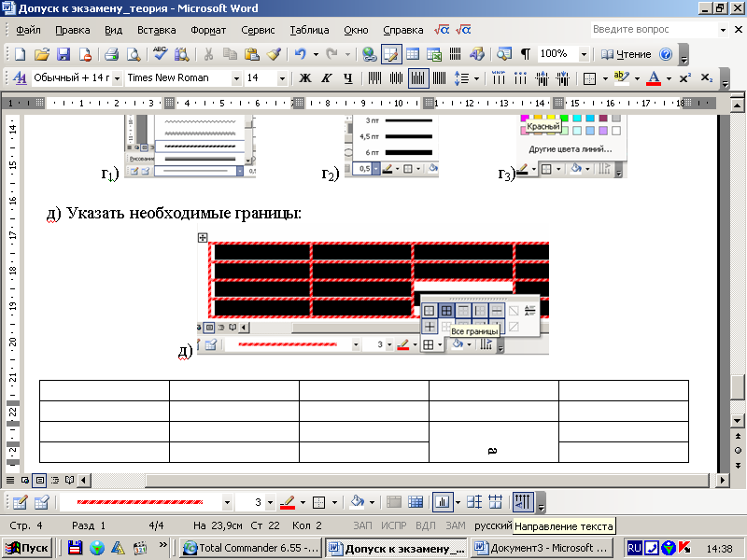This screenshot has width=747, height=560.
Task: Apply red font color A button
Action: coord(654,78)
